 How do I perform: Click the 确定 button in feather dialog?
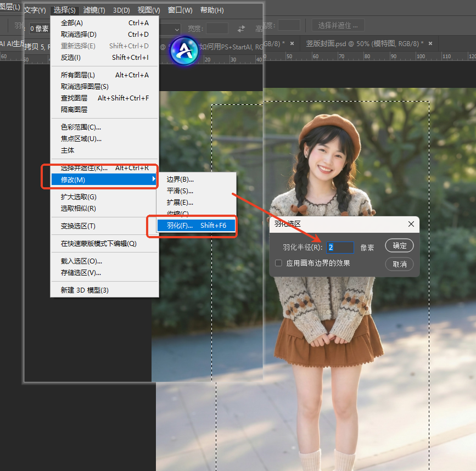click(x=399, y=246)
